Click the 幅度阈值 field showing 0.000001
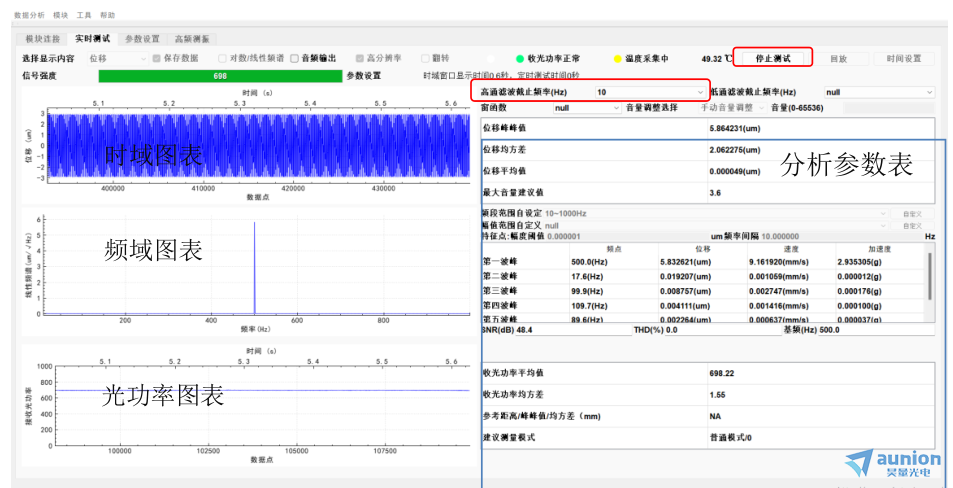This screenshot has width=953, height=488. pyautogui.click(x=627, y=236)
